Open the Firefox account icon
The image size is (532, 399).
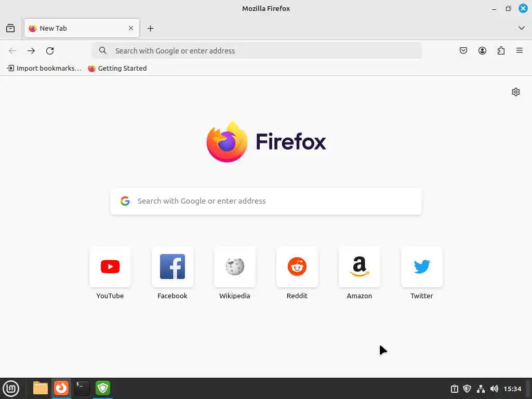pyautogui.click(x=482, y=50)
